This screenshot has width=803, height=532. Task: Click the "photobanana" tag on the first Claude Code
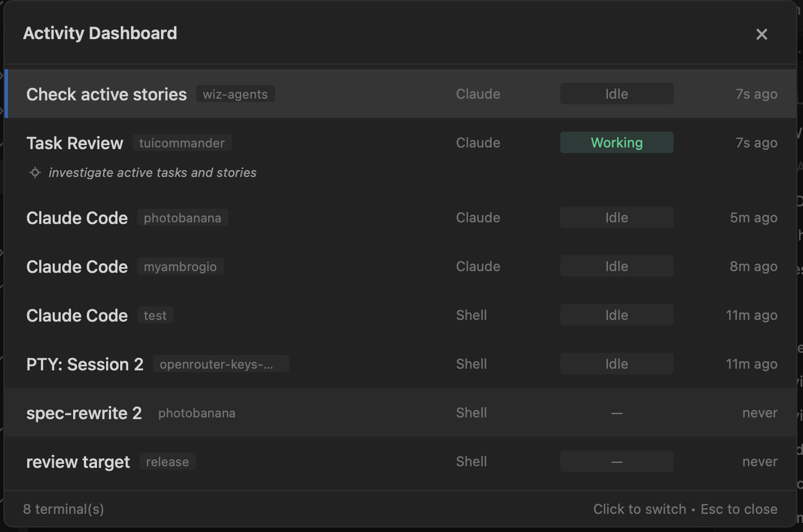click(x=183, y=217)
